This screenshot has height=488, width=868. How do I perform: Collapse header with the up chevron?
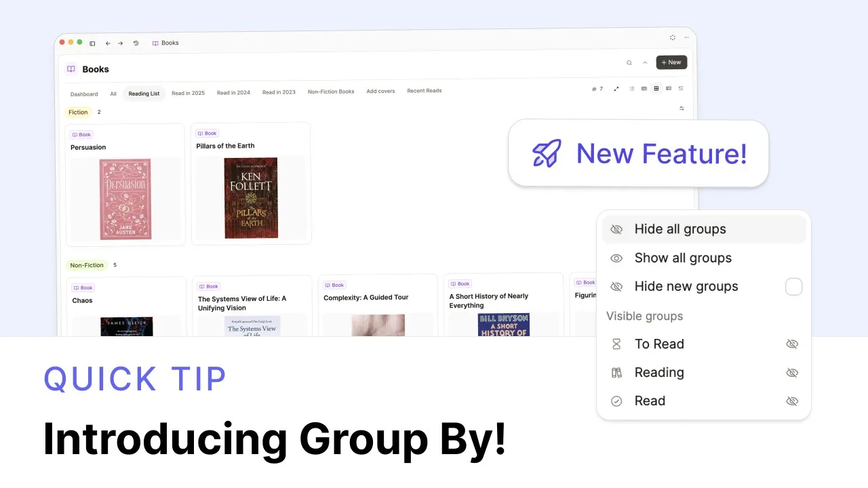tap(645, 62)
